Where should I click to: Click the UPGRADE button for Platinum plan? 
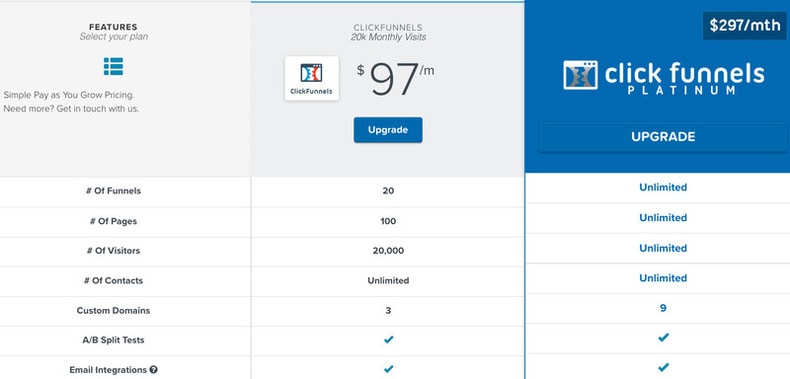[x=663, y=137]
